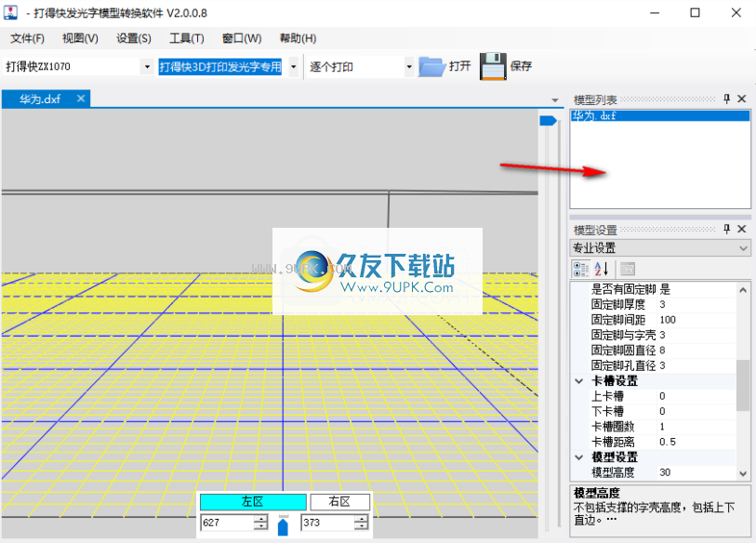Click the property grid scrollbar thumb

click(x=743, y=385)
